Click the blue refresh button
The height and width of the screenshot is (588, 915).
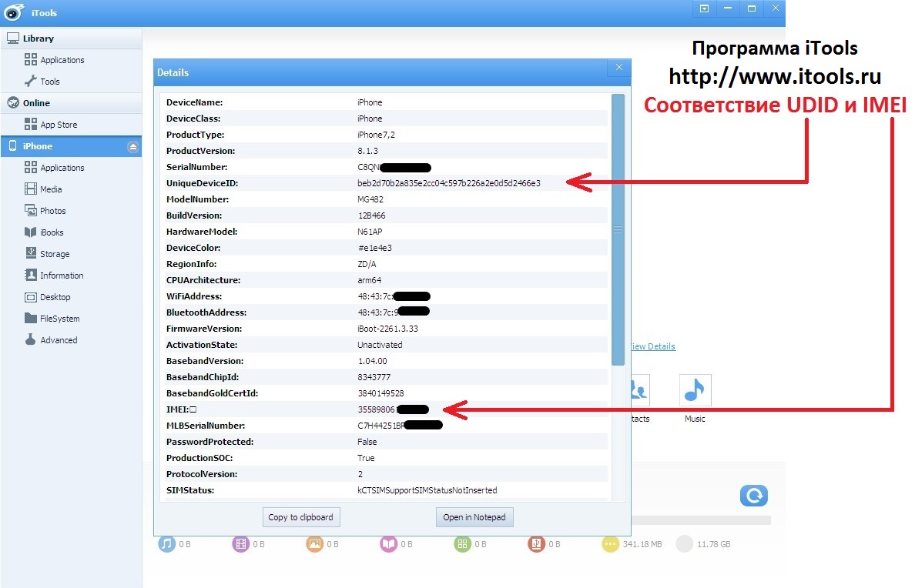[754, 496]
